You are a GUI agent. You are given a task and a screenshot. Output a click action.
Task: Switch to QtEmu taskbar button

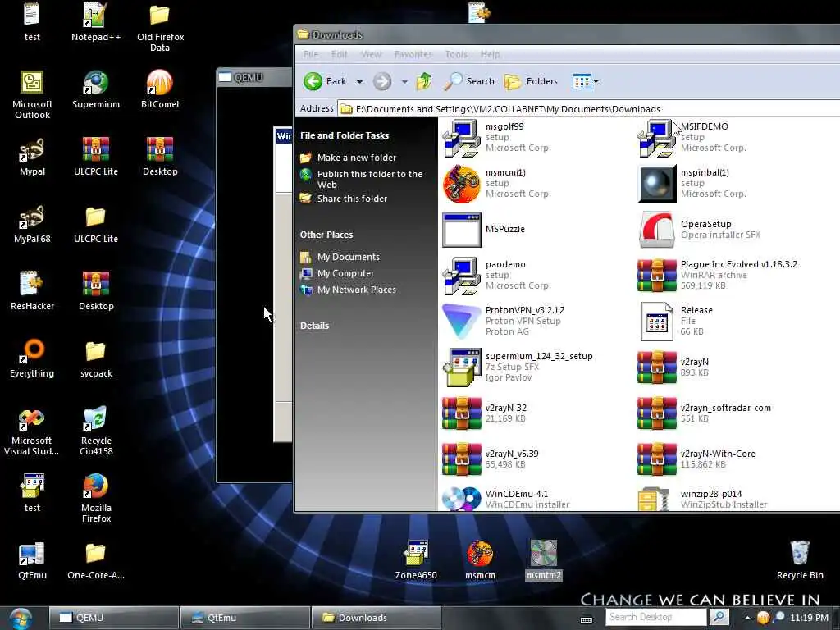[244, 618]
